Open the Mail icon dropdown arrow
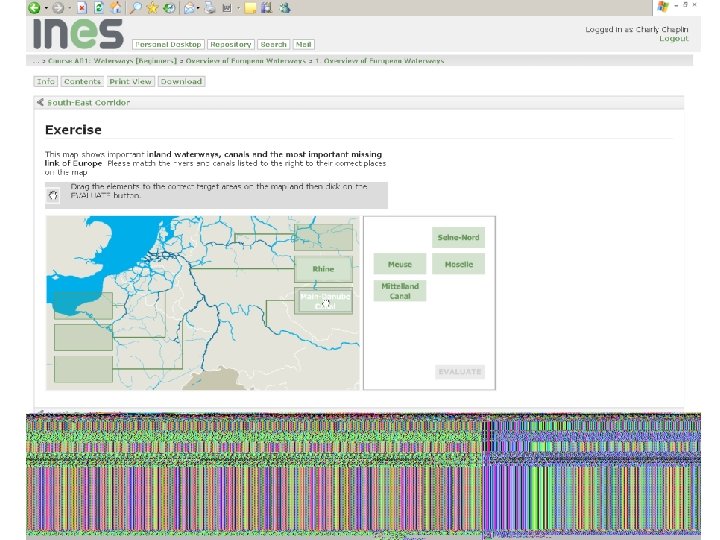 tap(198, 8)
